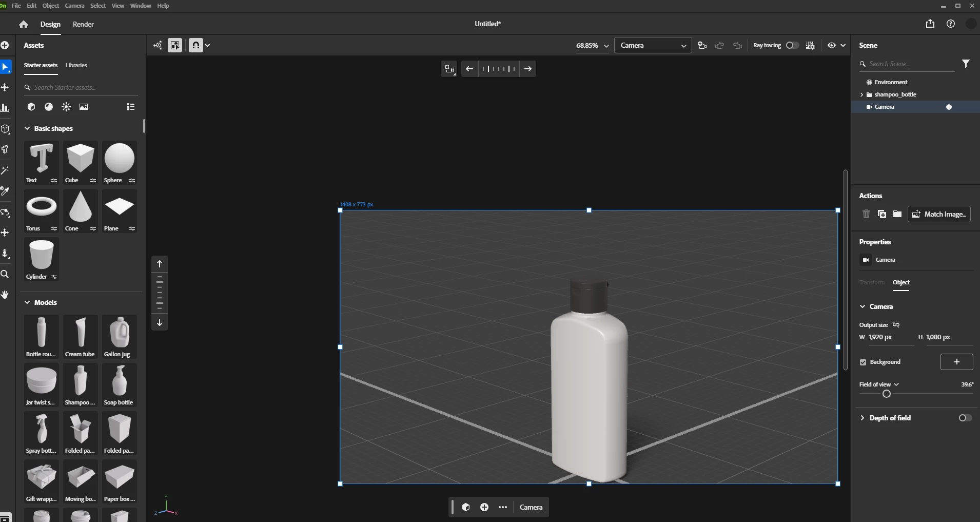
Task: Switch to the Transform properties tab
Action: [872, 282]
